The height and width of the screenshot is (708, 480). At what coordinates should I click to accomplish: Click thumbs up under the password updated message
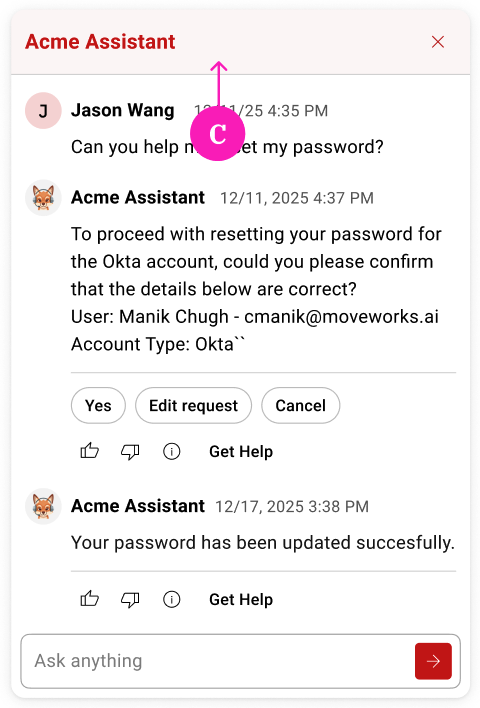89,599
